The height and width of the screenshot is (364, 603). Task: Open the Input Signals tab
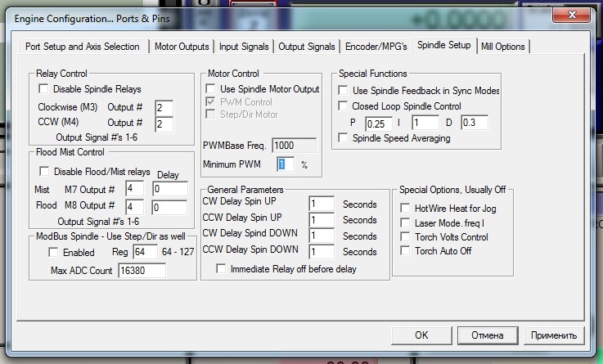(x=244, y=47)
